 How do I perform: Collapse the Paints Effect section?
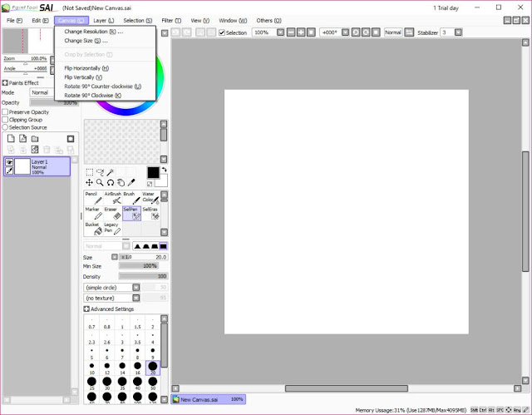5,83
